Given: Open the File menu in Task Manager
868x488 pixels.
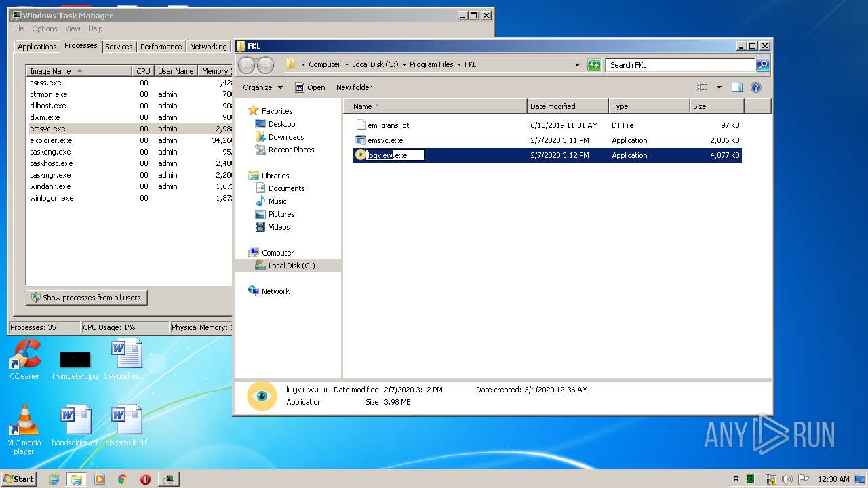Looking at the screenshot, I should pyautogui.click(x=18, y=28).
